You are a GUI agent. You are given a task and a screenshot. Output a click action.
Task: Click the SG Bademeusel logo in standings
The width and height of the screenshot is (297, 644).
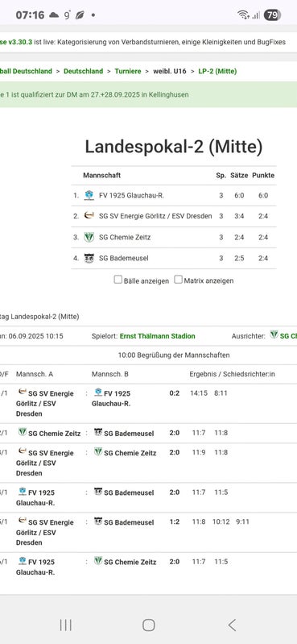click(89, 259)
